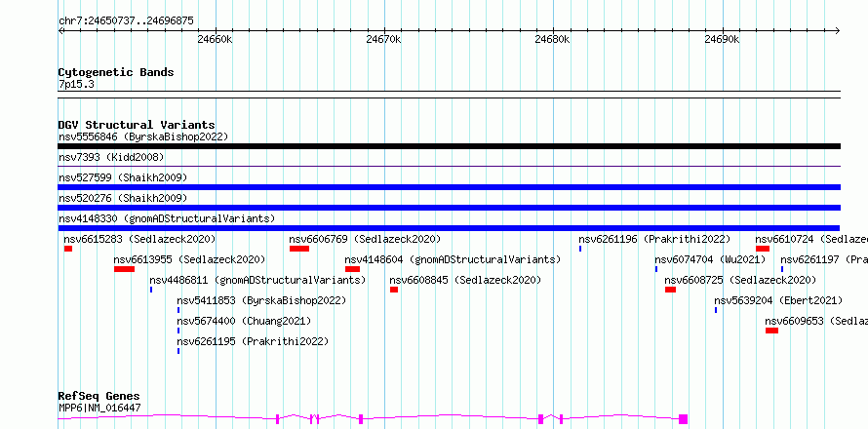The width and height of the screenshot is (868, 429).
Task: Click the blue nsv5639204 variant marker
Action: 716,310
